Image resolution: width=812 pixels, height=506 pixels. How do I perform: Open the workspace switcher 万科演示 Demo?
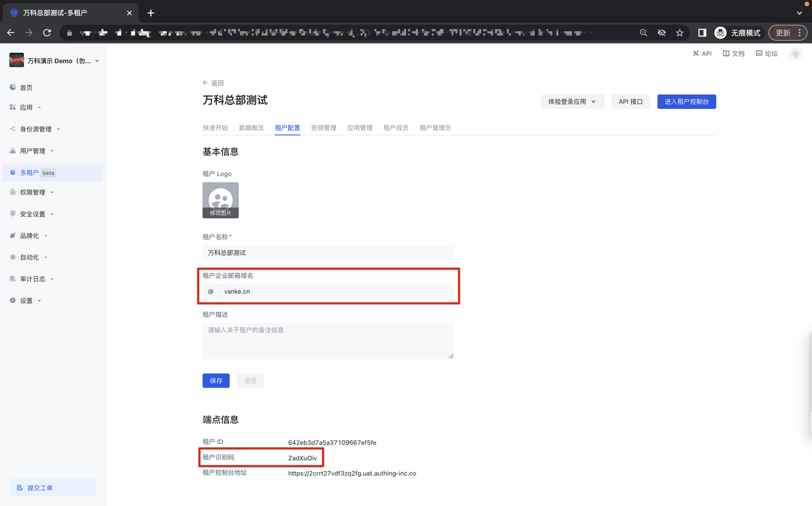(55, 61)
